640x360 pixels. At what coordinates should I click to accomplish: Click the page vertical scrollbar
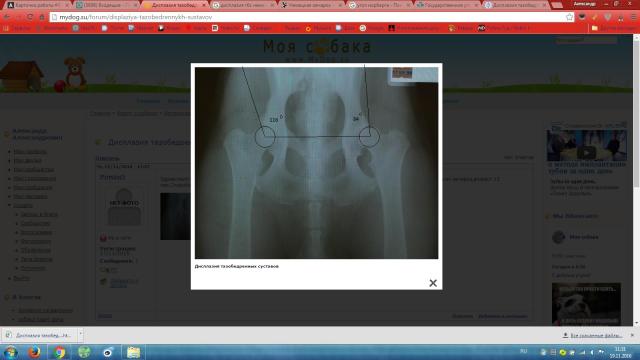[x=636, y=180]
